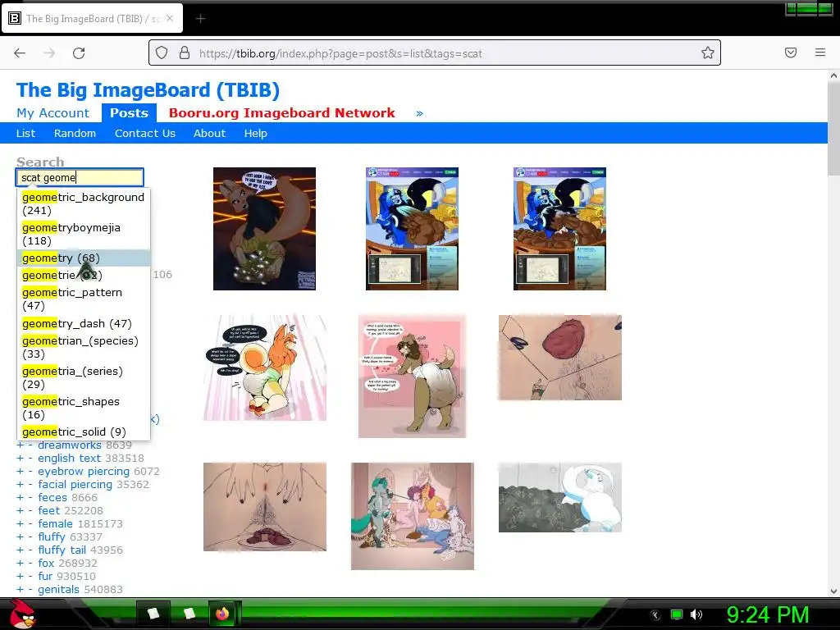The image size is (840, 630).
Task: Exclude the english text tag with minus
Action: 30,458
